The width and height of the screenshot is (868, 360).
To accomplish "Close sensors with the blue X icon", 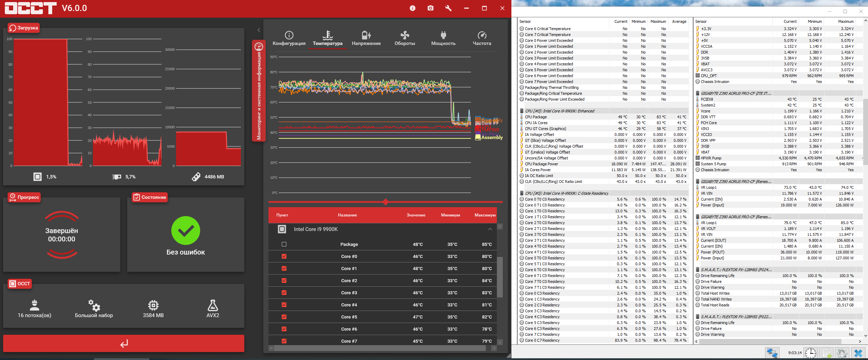I will coord(858,353).
